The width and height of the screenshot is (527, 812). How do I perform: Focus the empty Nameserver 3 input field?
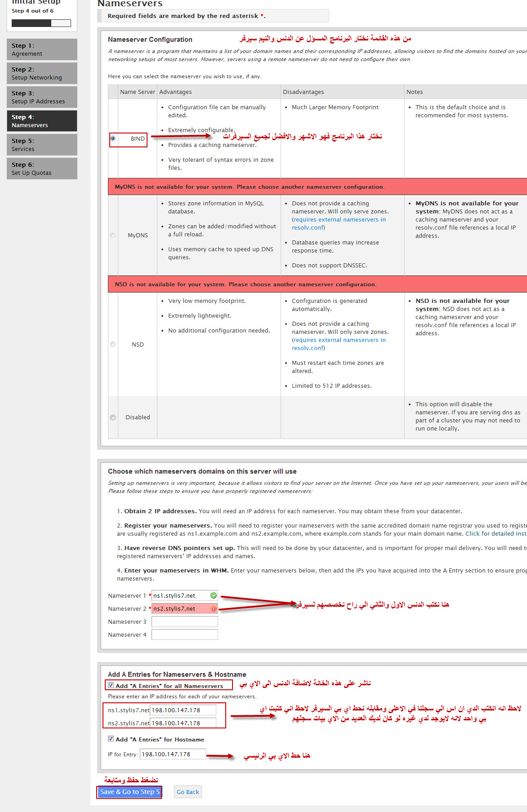point(185,621)
